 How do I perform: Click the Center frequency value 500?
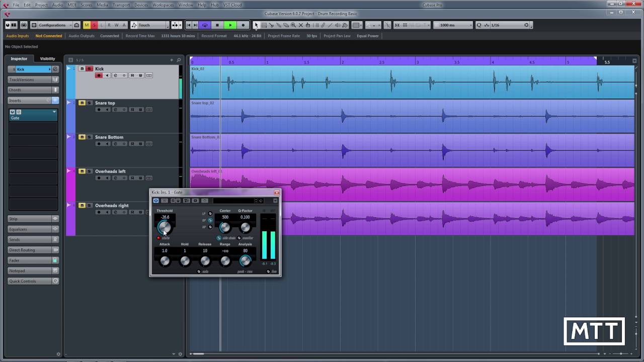(x=225, y=217)
